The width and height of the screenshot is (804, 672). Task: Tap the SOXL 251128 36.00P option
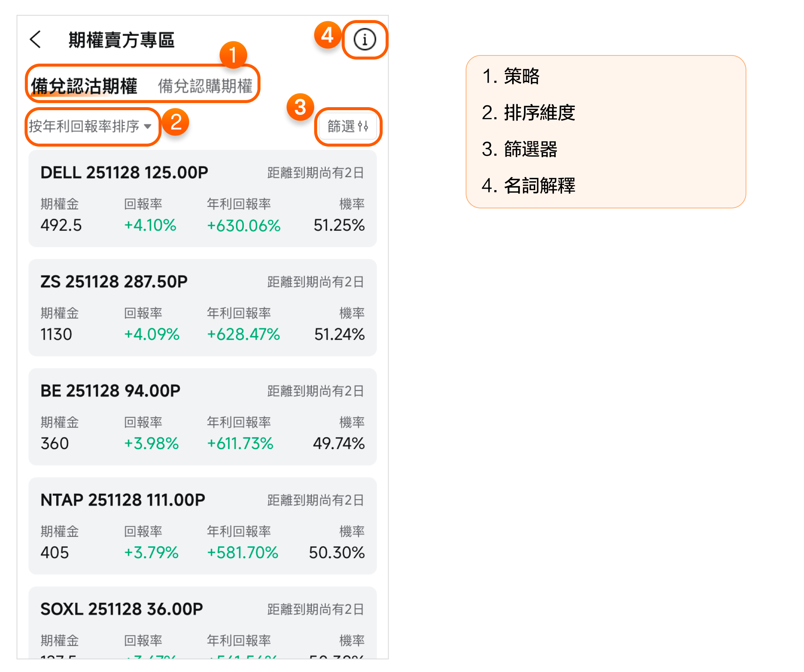pyautogui.click(x=122, y=609)
